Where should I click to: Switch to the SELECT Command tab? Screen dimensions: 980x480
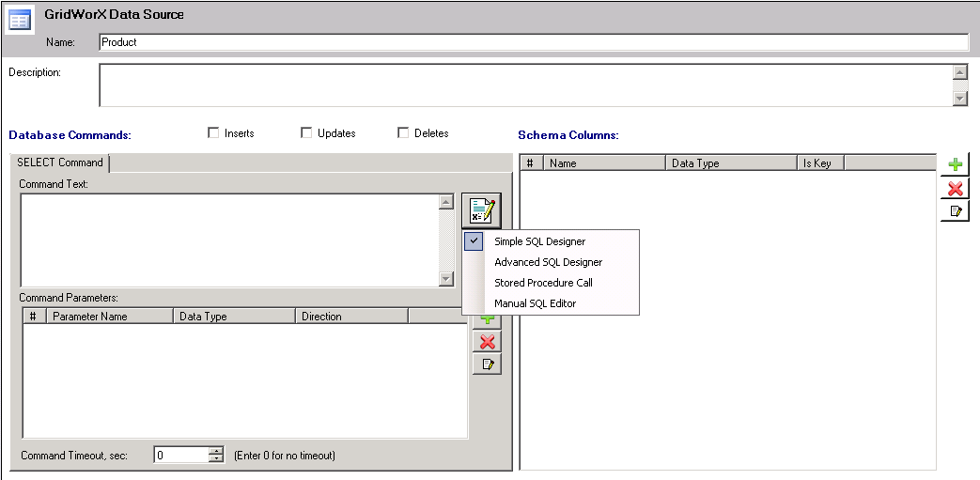coord(60,163)
